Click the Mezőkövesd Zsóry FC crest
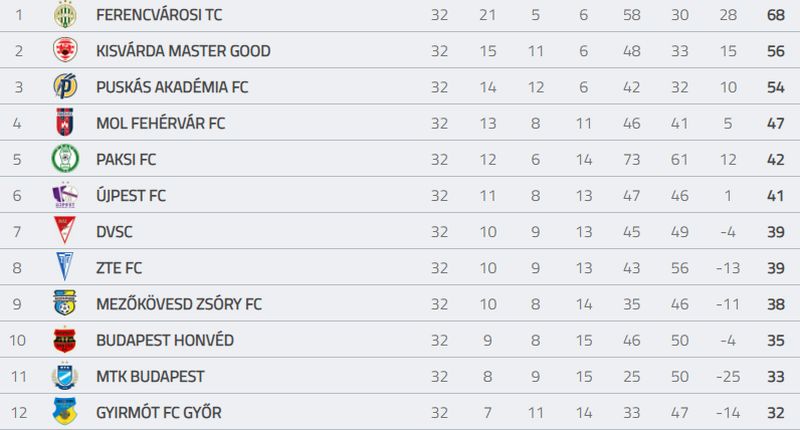The width and height of the screenshot is (800, 430). pos(65,302)
